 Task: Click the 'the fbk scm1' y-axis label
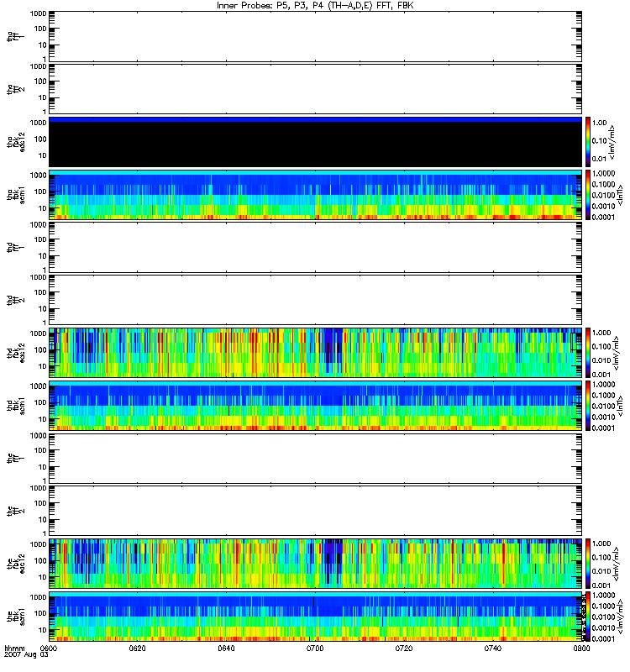coord(16,617)
